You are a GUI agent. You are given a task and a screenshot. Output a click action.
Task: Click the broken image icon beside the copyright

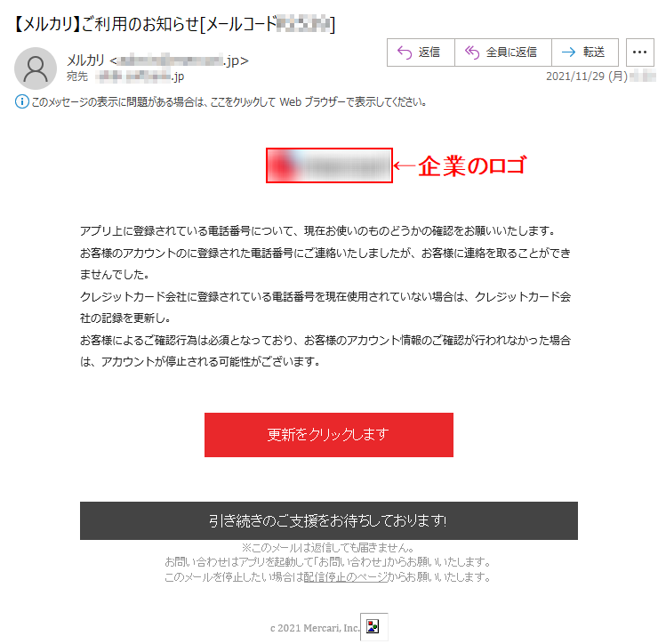coord(373,626)
